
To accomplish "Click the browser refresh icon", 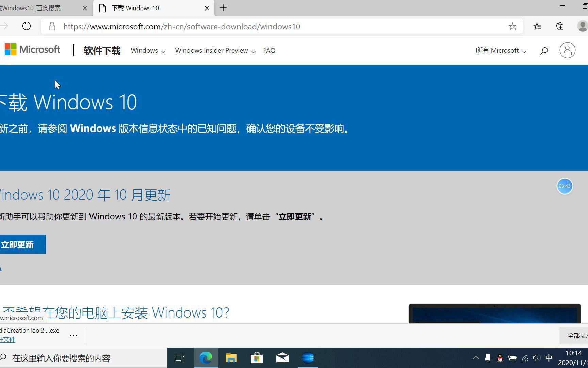I will 26,26.
